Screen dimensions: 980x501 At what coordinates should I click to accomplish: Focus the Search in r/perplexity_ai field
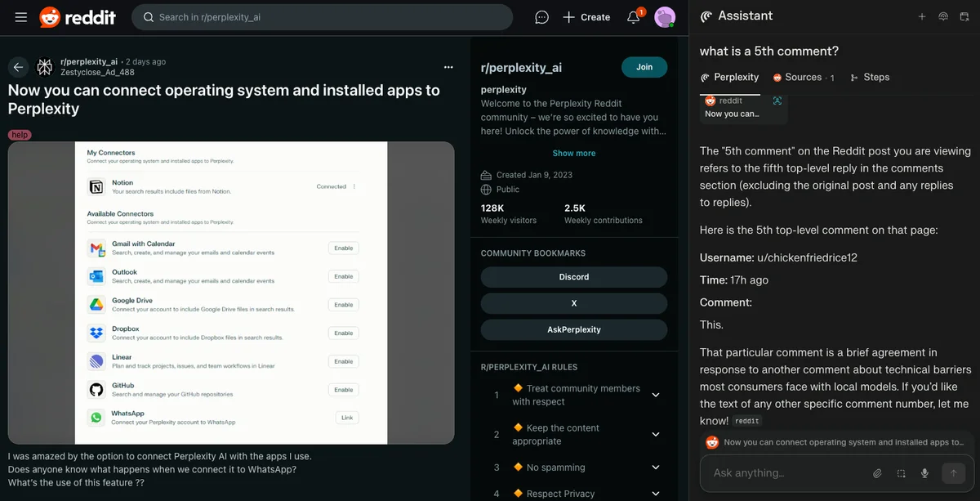[322, 17]
